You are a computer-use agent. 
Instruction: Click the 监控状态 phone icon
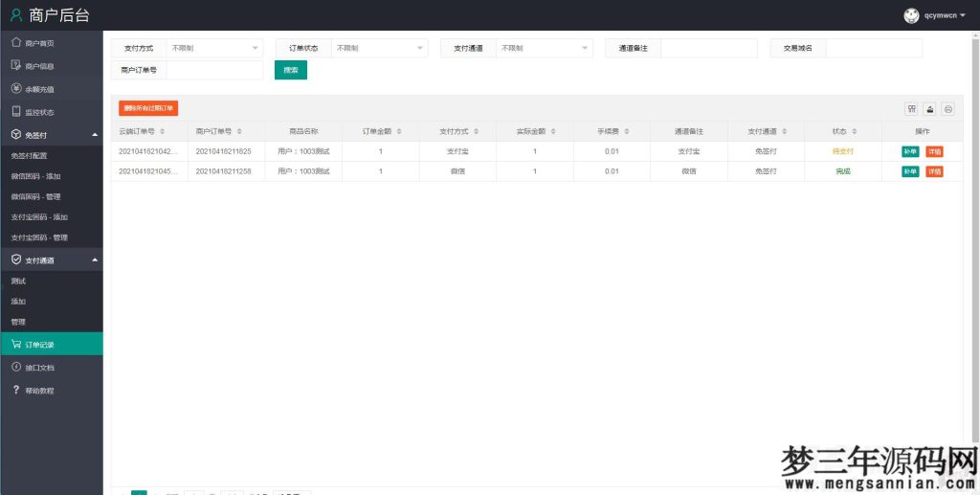click(16, 112)
